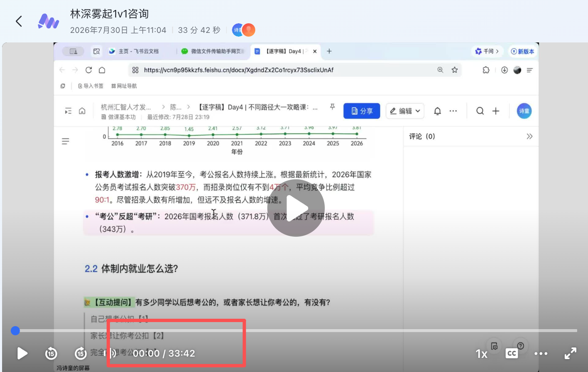
Task: Click the 杭州汇智人才发... breadcrumb
Action: tap(126, 107)
